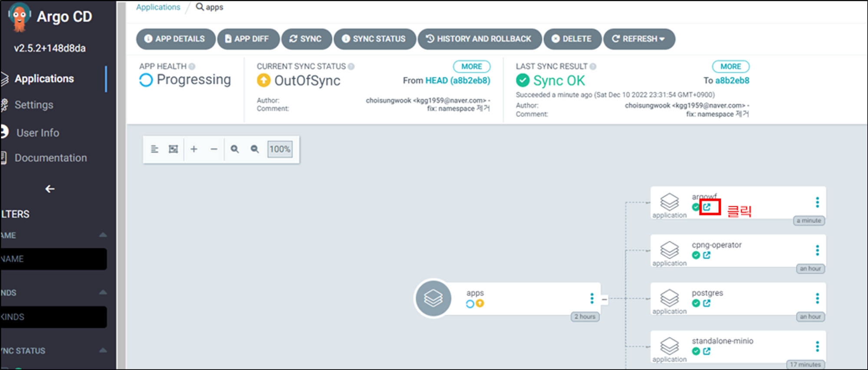The image size is (868, 370).
Task: Open postgres external link icon
Action: pos(707,303)
